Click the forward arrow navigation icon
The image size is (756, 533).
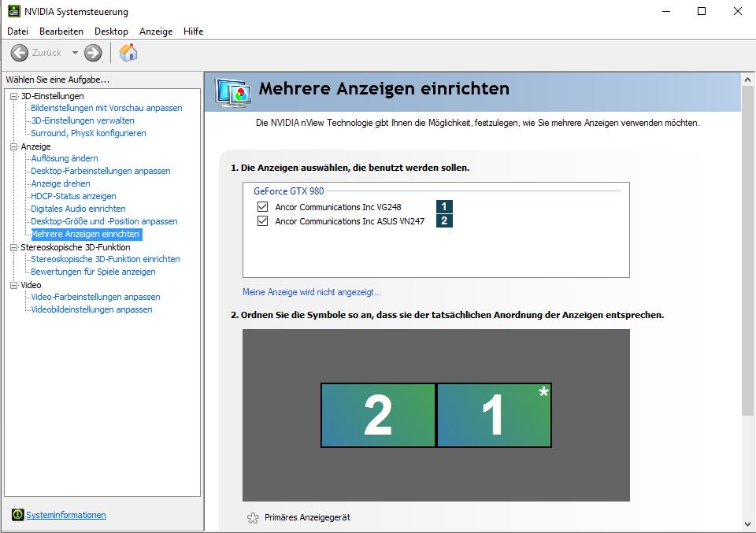point(93,53)
